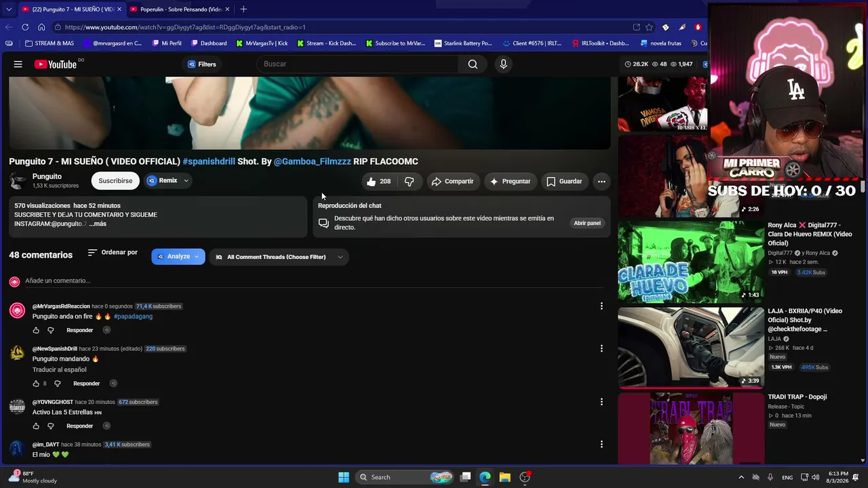Click the search magnifier button
Screen dimensions: 868x488
[473, 64]
